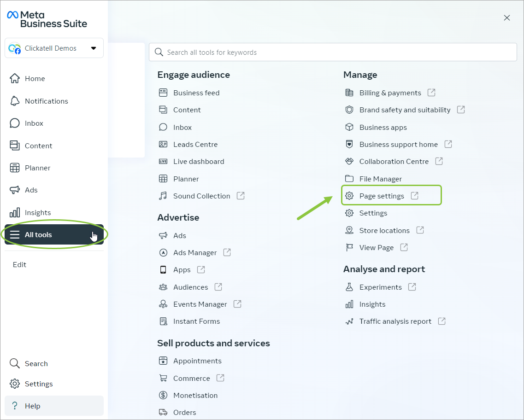Image resolution: width=524 pixels, height=420 pixels.
Task: Open Inbox from the left sidebar
Action: 34,123
